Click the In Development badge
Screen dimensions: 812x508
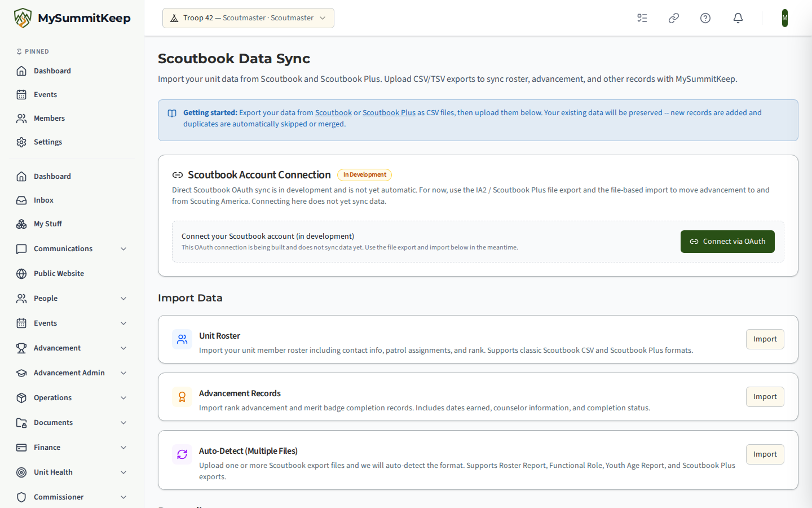coord(364,175)
